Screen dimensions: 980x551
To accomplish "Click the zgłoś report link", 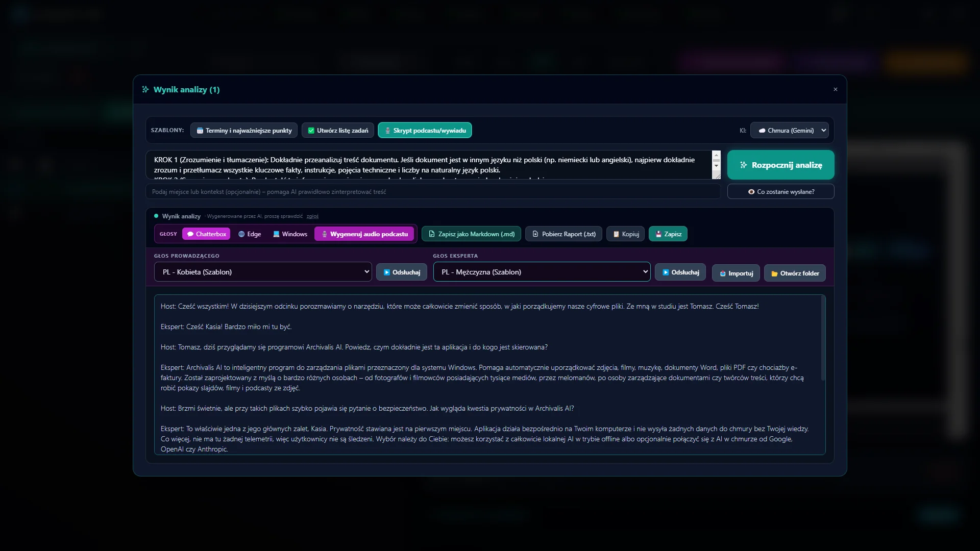I will 312,216.
